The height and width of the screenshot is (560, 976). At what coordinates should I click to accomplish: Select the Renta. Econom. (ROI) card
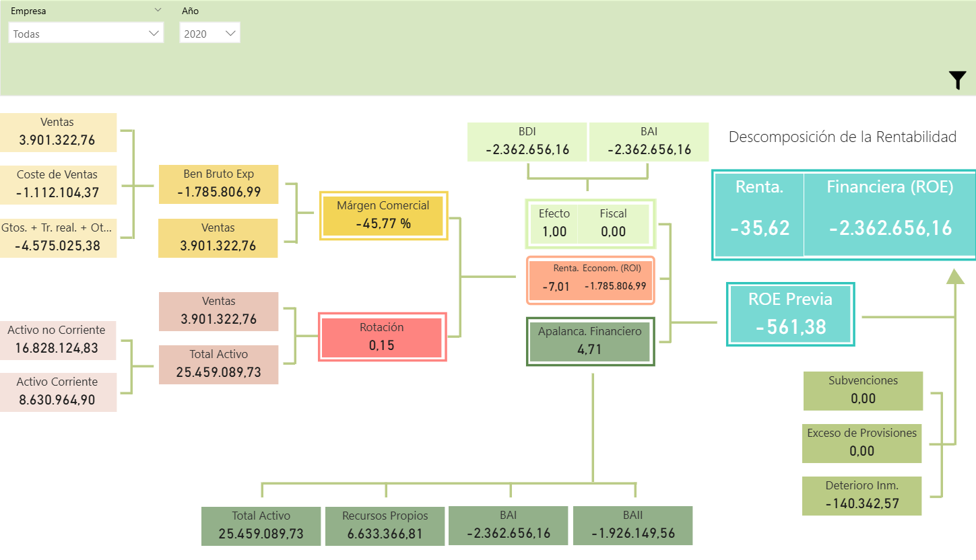pos(589,279)
